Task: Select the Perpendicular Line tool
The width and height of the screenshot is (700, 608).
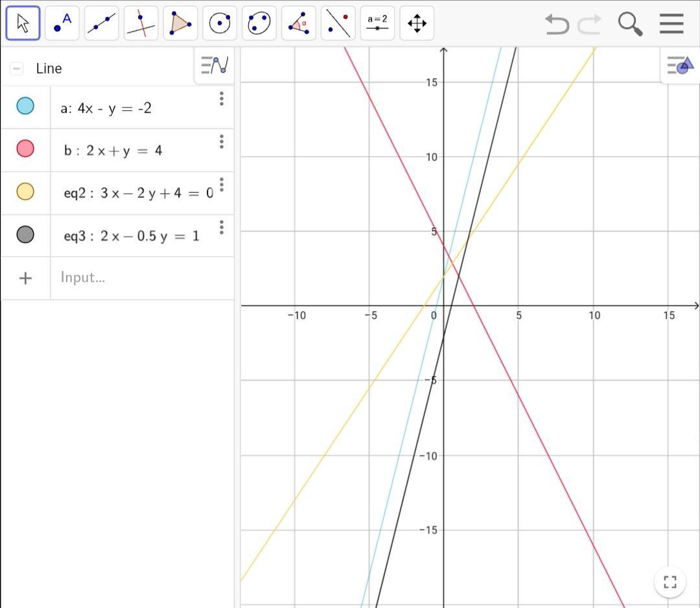Action: 141,23
